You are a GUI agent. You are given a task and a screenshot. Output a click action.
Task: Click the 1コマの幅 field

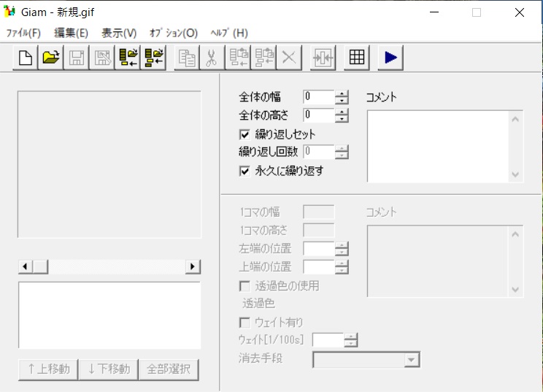319,212
